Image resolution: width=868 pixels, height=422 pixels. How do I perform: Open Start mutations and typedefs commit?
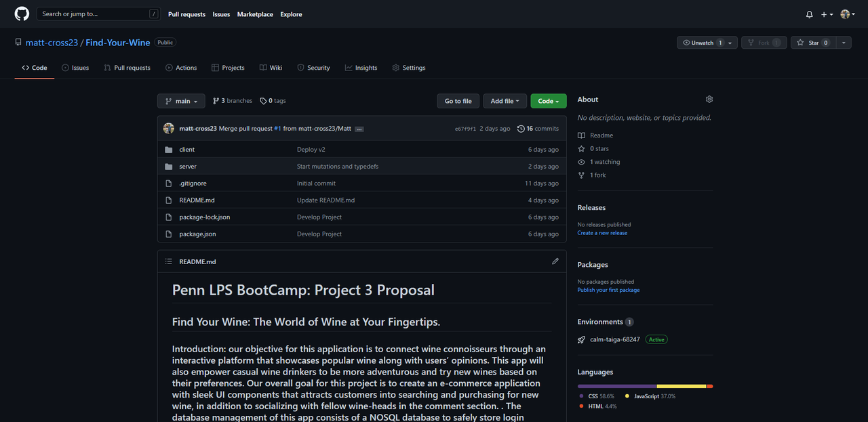pos(338,167)
